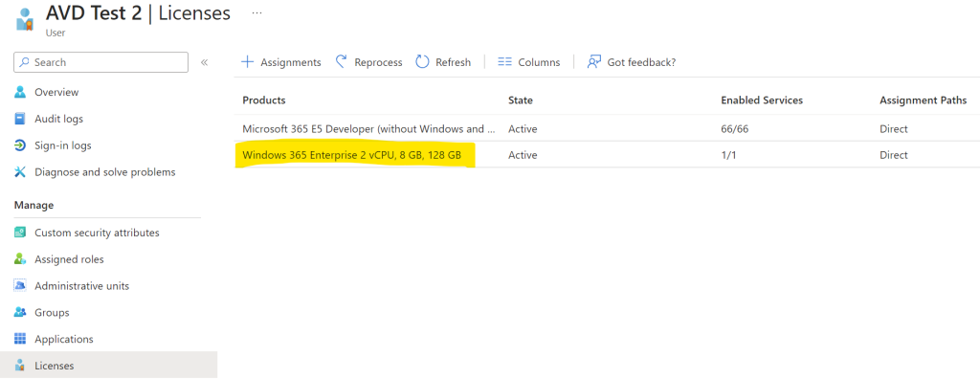
Task: Click the Diagnose and solve problems wrench icon
Action: [20, 172]
